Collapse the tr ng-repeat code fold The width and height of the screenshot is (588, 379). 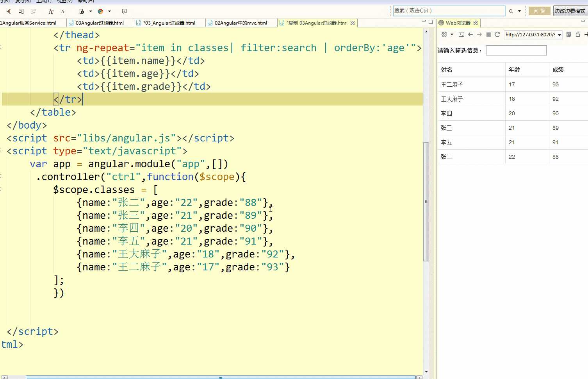coord(1,47)
